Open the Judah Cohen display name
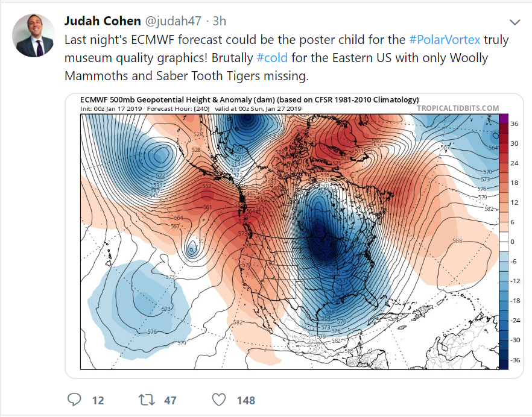Screen dimensions: 532x417 pyautogui.click(x=103, y=21)
